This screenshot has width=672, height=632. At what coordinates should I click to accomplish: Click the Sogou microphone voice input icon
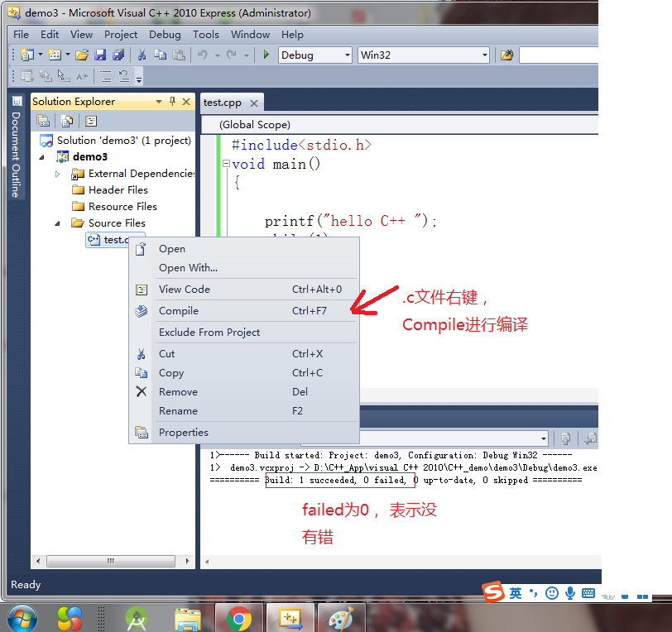(x=570, y=593)
